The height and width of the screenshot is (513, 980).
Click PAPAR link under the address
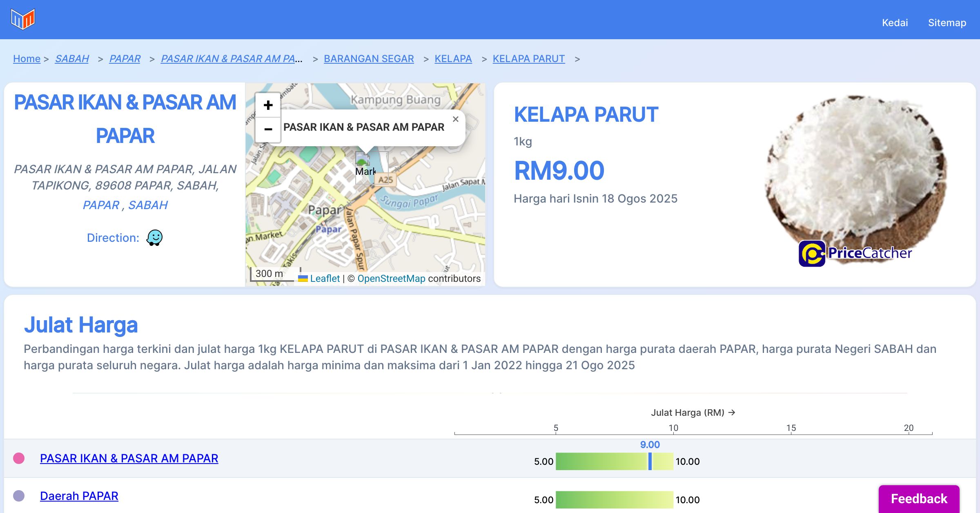[x=101, y=205]
